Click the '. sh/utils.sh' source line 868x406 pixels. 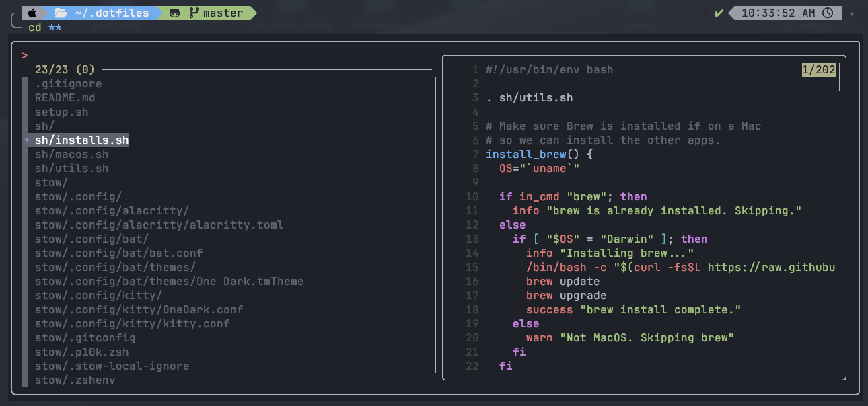(x=530, y=97)
